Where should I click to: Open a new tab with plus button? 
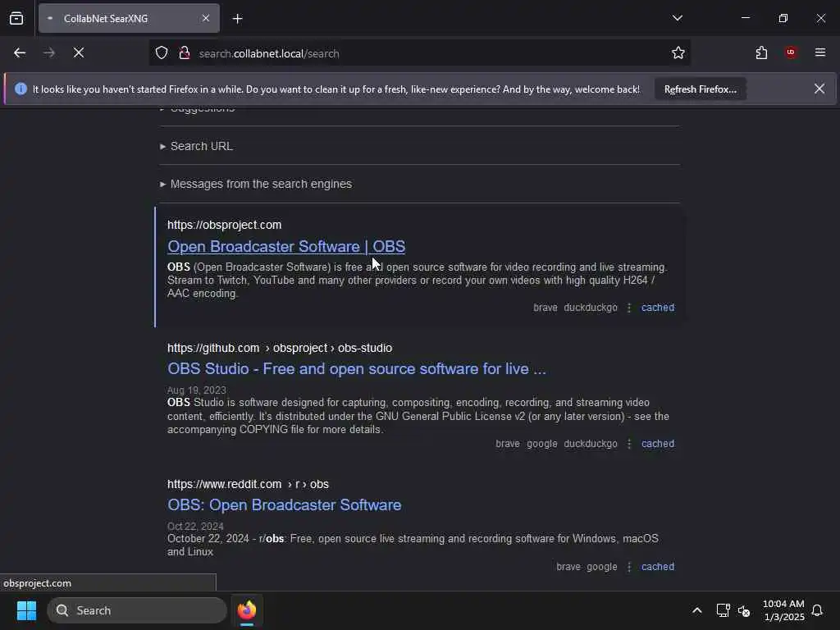point(237,19)
